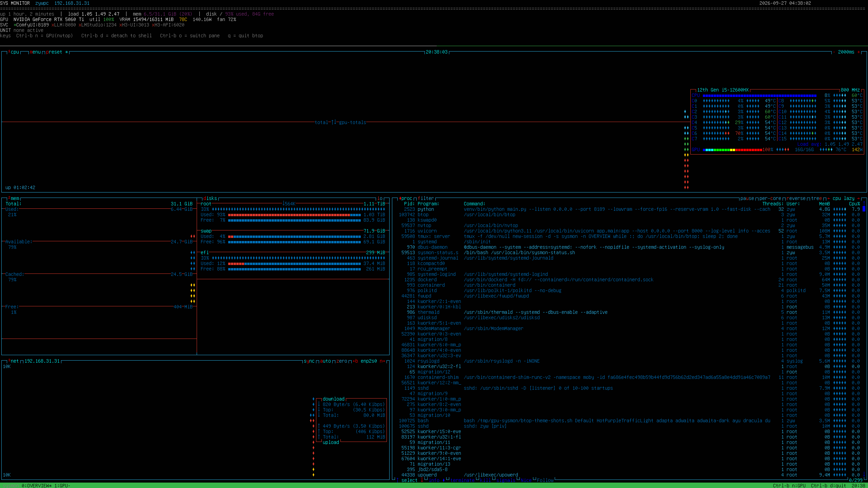The width and height of the screenshot is (868, 488).
Task: Cycle the preset selector in cpu box
Action: point(57,52)
